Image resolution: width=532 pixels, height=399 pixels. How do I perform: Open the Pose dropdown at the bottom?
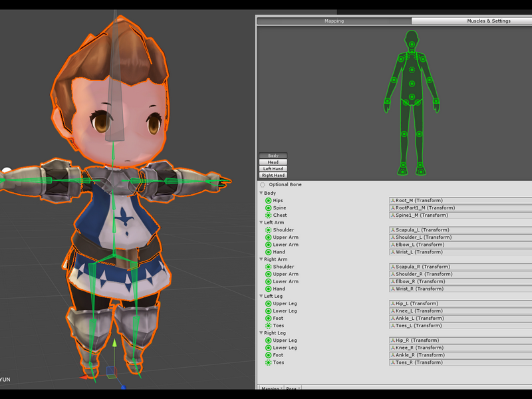click(293, 388)
